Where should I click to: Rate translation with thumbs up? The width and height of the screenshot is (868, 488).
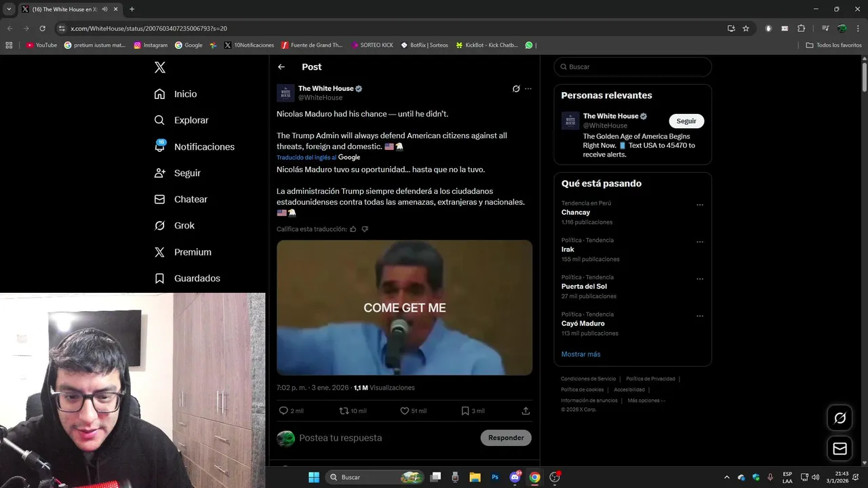(x=353, y=229)
